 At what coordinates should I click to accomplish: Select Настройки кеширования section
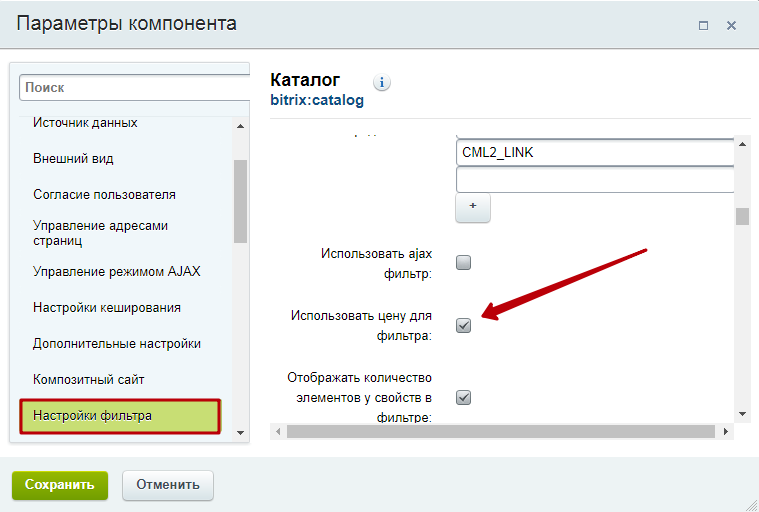pos(106,307)
